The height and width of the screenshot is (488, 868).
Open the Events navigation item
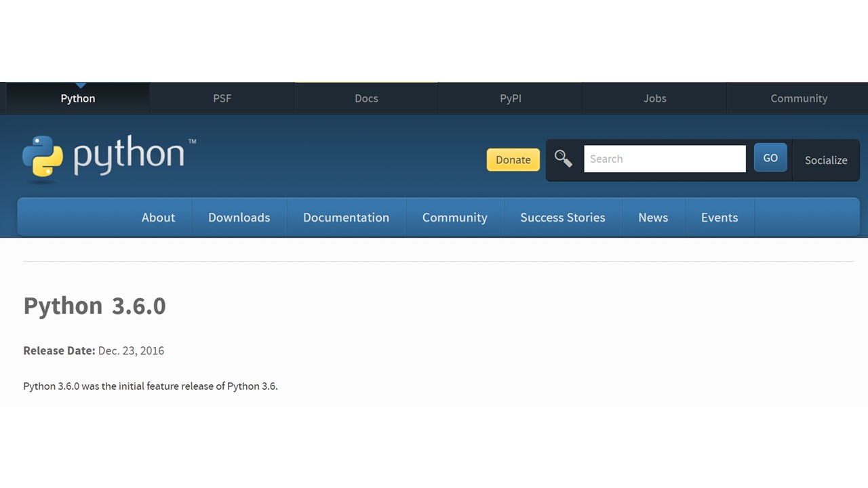pyautogui.click(x=719, y=218)
